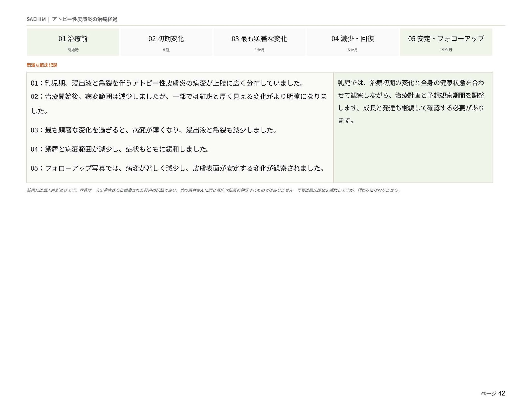Click the disclaimer footnote about 個人差

point(213,190)
